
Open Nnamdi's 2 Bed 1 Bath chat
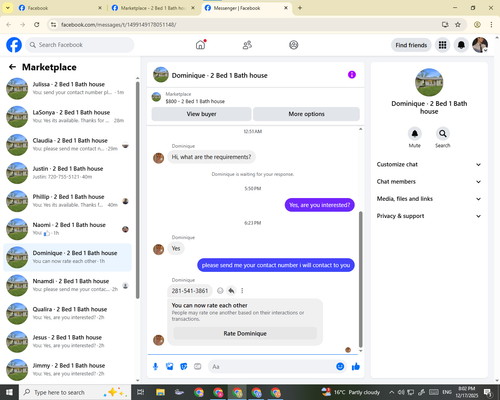click(67, 285)
